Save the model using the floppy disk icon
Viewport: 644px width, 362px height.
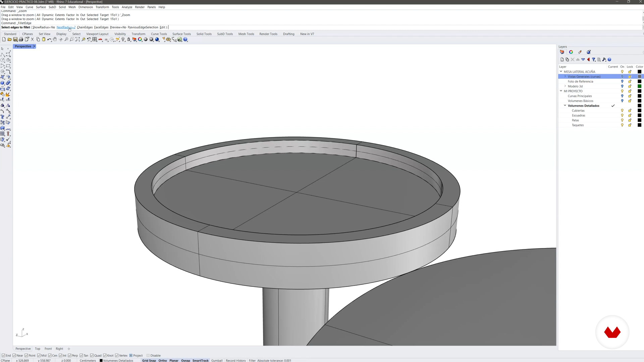click(x=15, y=40)
